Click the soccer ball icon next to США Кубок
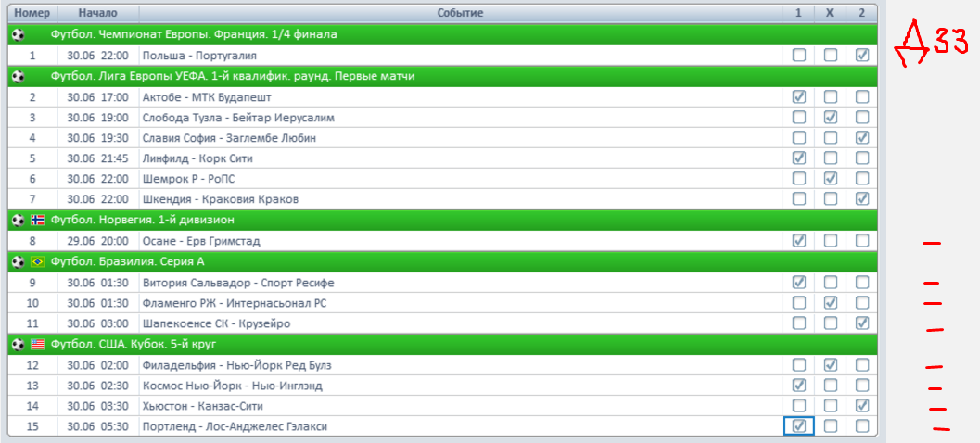 tap(19, 344)
